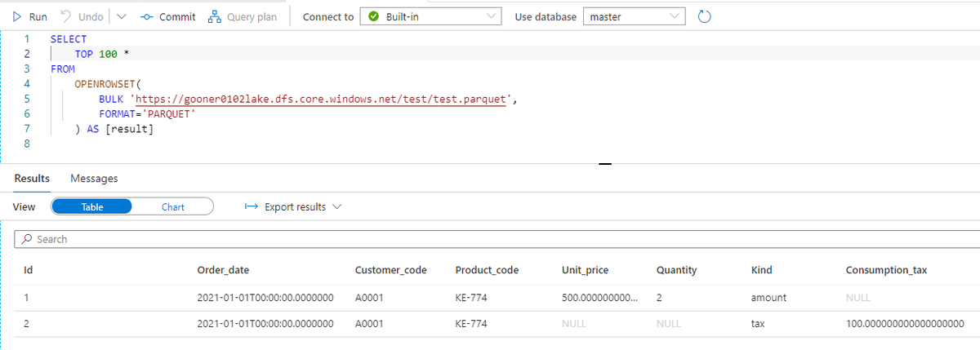The image size is (980, 350).
Task: Refresh the database list
Action: click(x=706, y=16)
